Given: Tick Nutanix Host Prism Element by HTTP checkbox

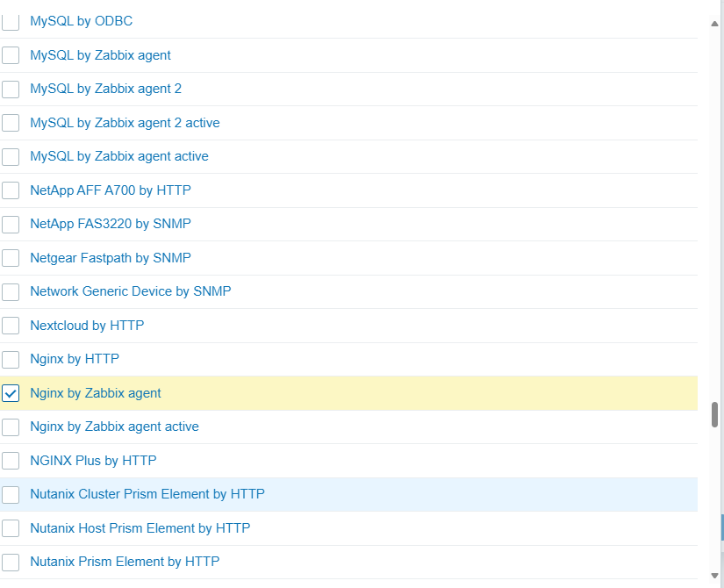Looking at the screenshot, I should 11,528.
